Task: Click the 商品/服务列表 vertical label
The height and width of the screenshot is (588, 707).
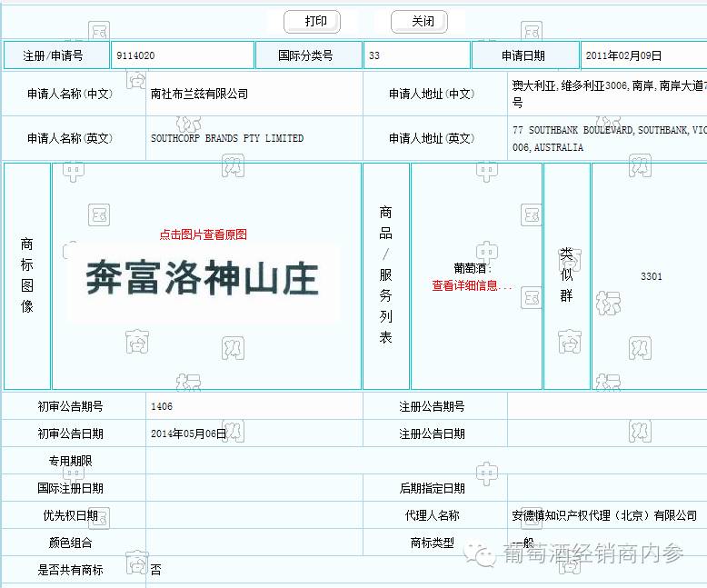Action: (385, 274)
